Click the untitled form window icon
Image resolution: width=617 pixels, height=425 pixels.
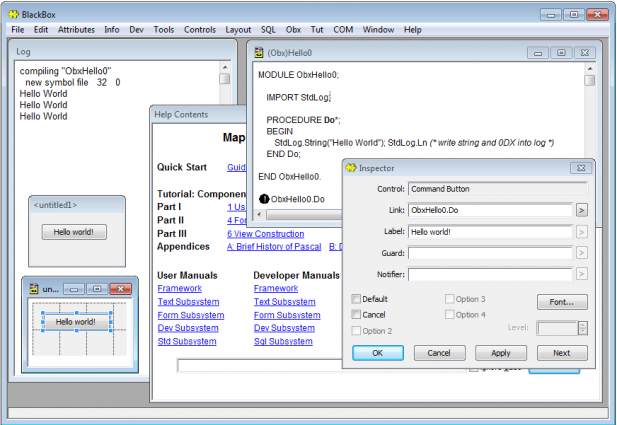(x=33, y=288)
